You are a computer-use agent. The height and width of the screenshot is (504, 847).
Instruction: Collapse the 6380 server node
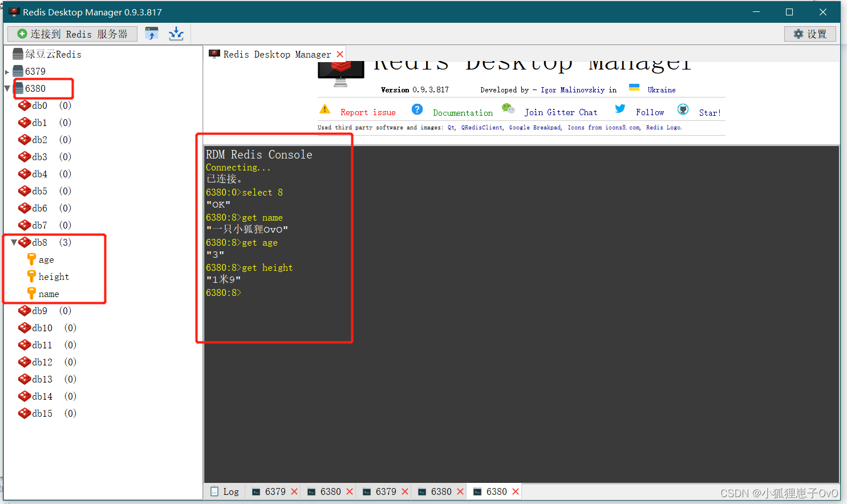coord(7,88)
